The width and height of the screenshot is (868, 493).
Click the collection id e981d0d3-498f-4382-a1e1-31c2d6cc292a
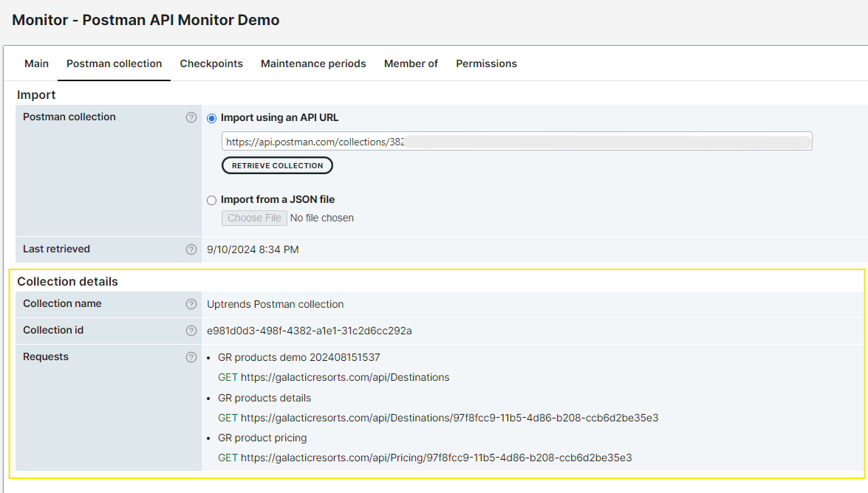click(x=310, y=331)
